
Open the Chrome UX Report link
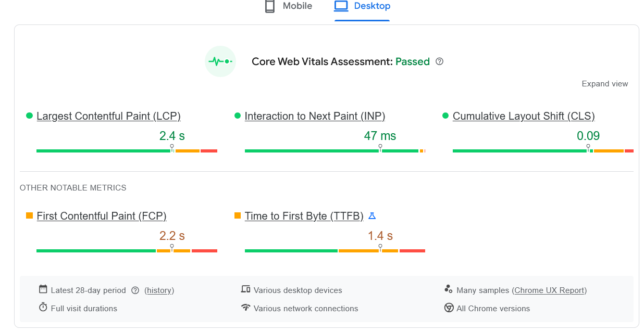pos(550,290)
